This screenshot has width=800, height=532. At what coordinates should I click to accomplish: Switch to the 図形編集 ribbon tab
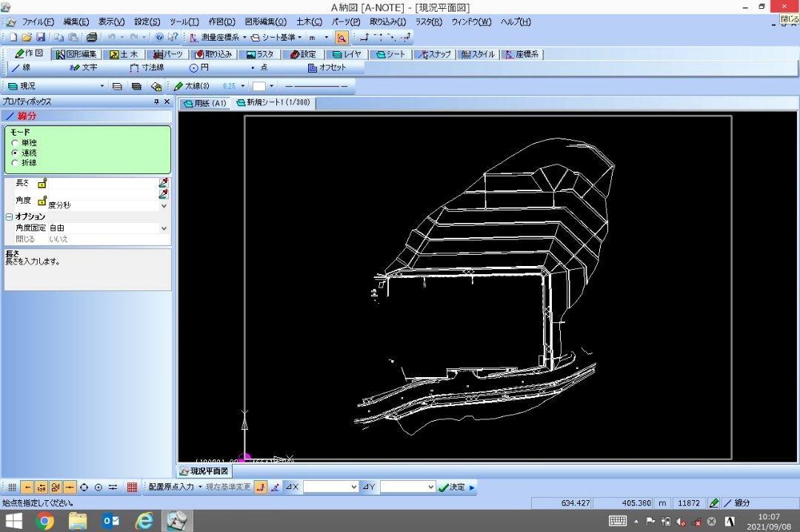pos(76,54)
